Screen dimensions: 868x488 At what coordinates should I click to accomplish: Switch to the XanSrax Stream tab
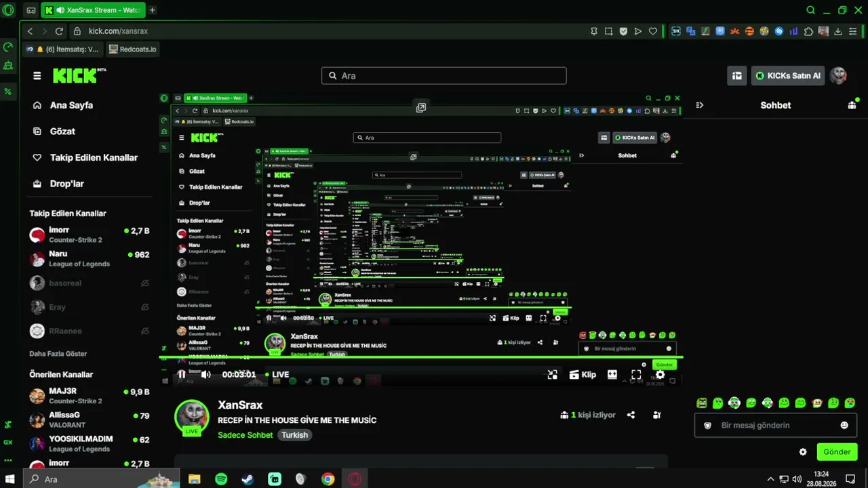click(x=92, y=10)
